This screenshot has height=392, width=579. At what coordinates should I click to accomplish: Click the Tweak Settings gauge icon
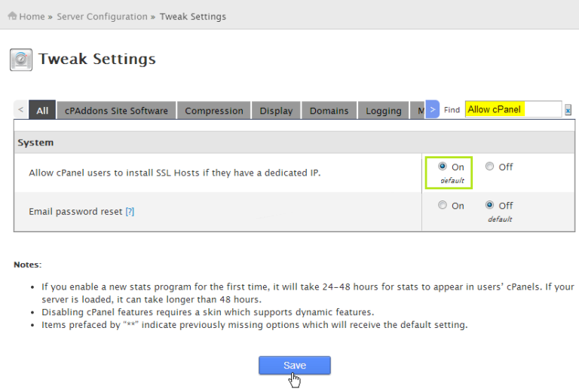(x=21, y=60)
